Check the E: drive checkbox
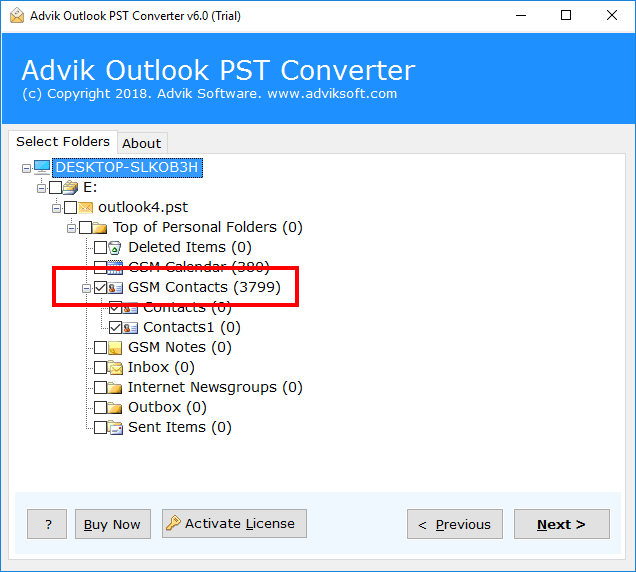 pyautogui.click(x=56, y=187)
